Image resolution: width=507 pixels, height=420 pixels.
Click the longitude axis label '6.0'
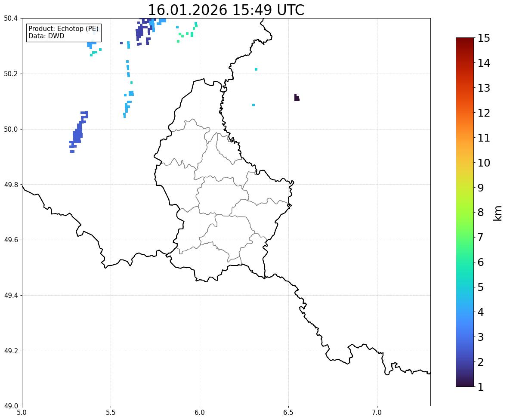[200, 413]
